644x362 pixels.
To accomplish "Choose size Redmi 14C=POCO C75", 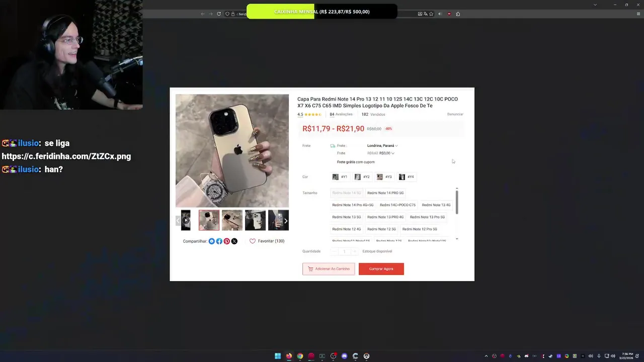I will (x=397, y=205).
